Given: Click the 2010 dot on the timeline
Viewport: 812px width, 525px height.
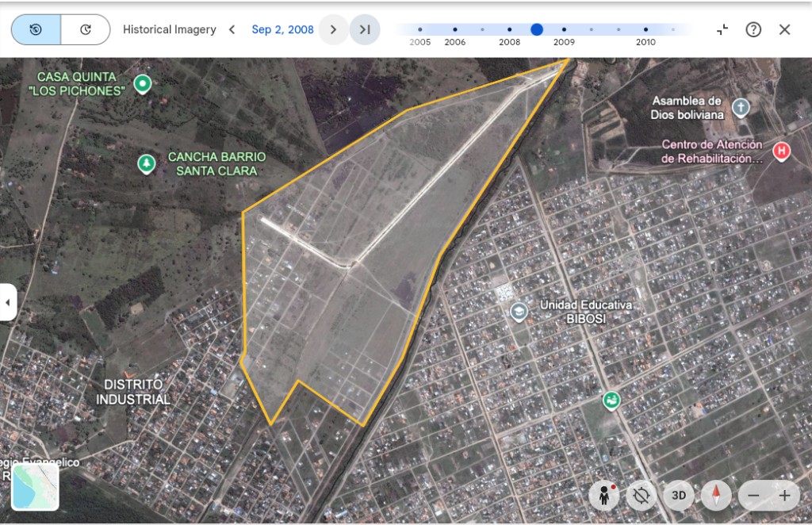Looking at the screenshot, I should tap(645, 29).
